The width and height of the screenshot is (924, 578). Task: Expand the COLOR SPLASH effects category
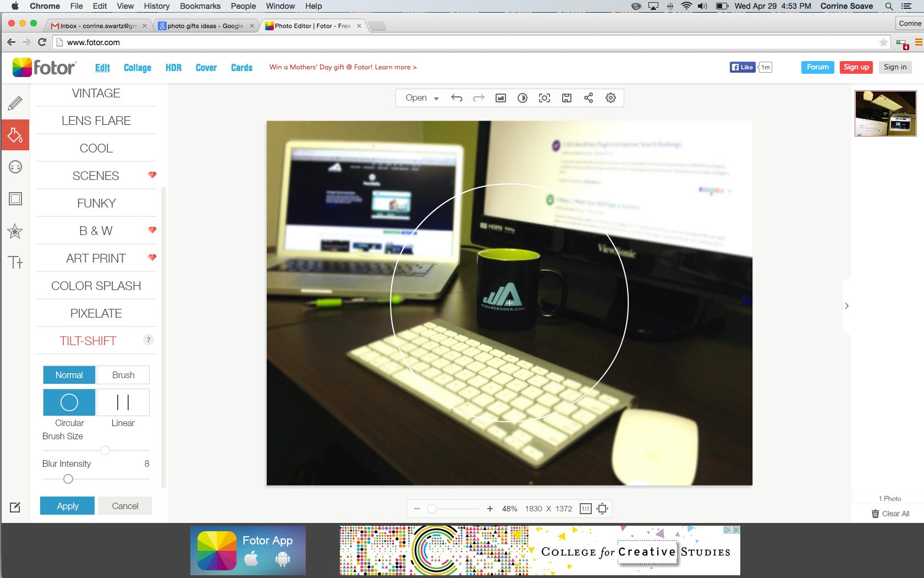pos(96,286)
